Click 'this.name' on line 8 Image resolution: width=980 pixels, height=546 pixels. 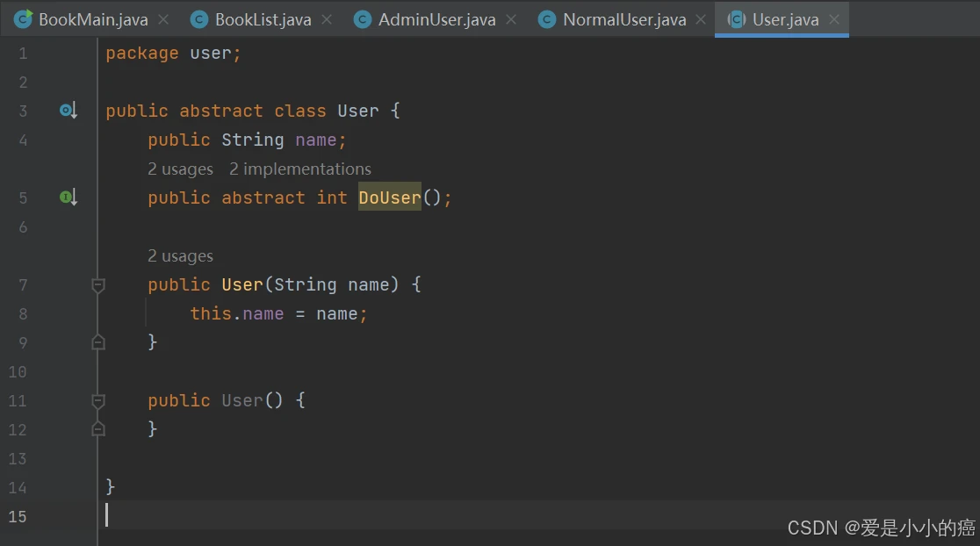coord(237,313)
